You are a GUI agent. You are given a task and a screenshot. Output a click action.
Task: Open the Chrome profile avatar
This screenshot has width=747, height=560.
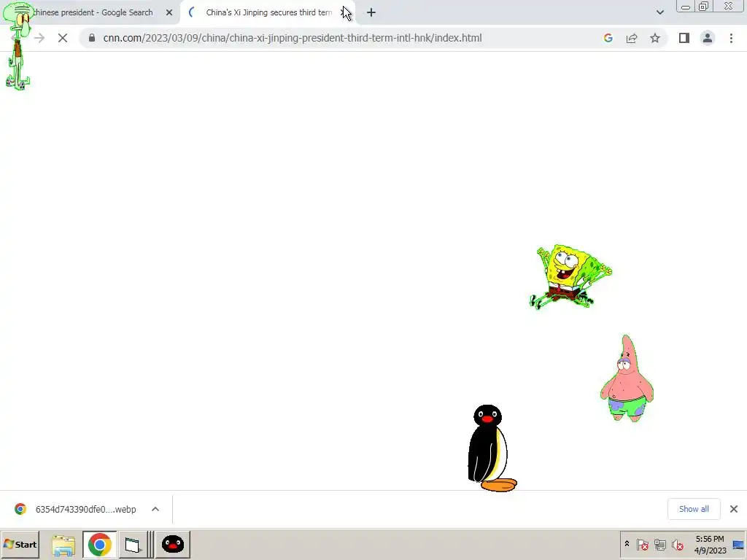click(708, 38)
